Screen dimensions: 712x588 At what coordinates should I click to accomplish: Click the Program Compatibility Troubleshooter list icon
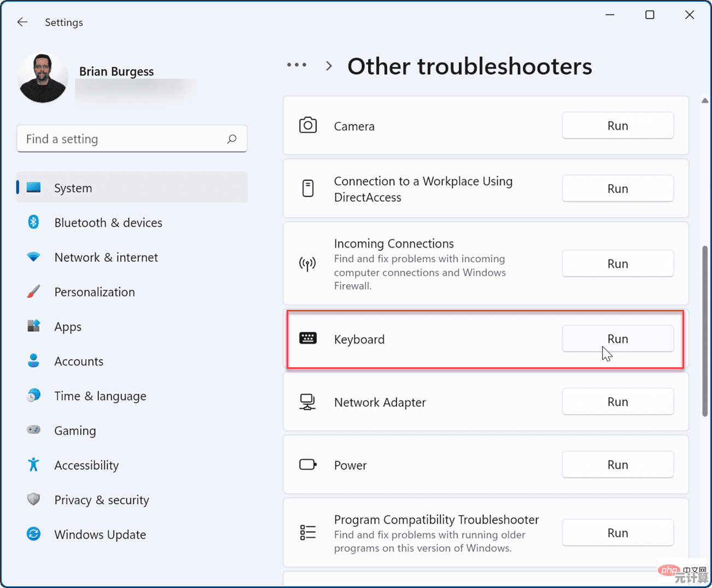(308, 532)
